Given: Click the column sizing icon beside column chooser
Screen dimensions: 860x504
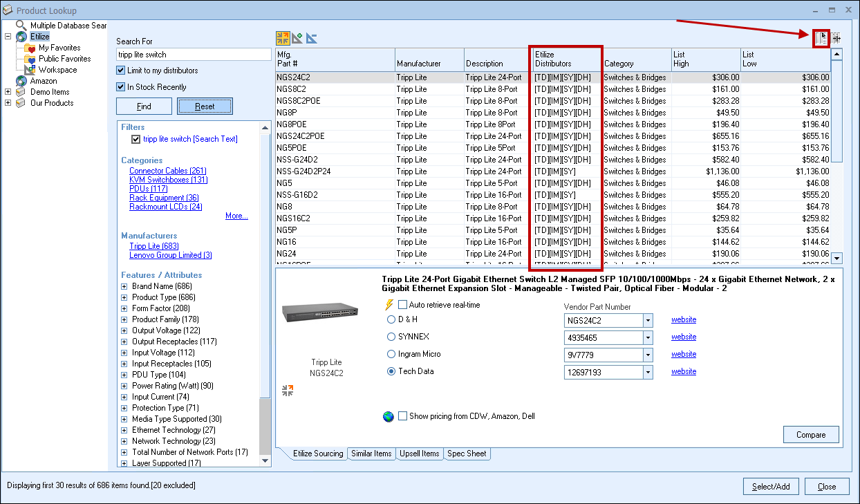Looking at the screenshot, I should (x=836, y=38).
